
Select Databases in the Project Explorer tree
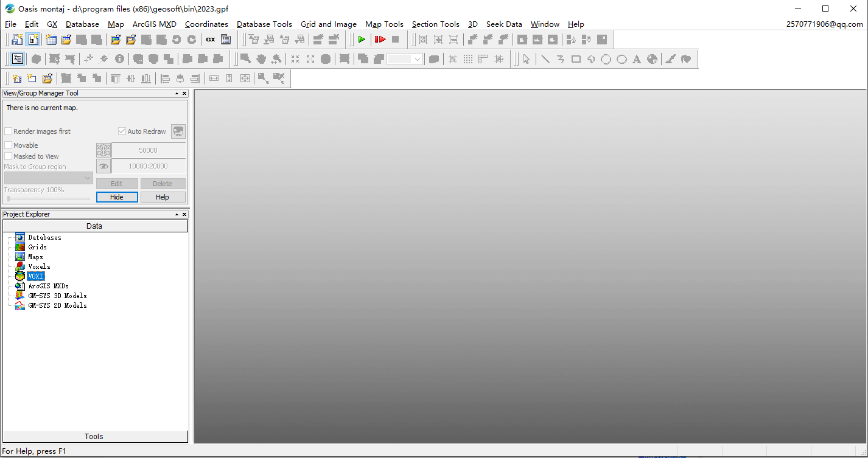click(44, 237)
